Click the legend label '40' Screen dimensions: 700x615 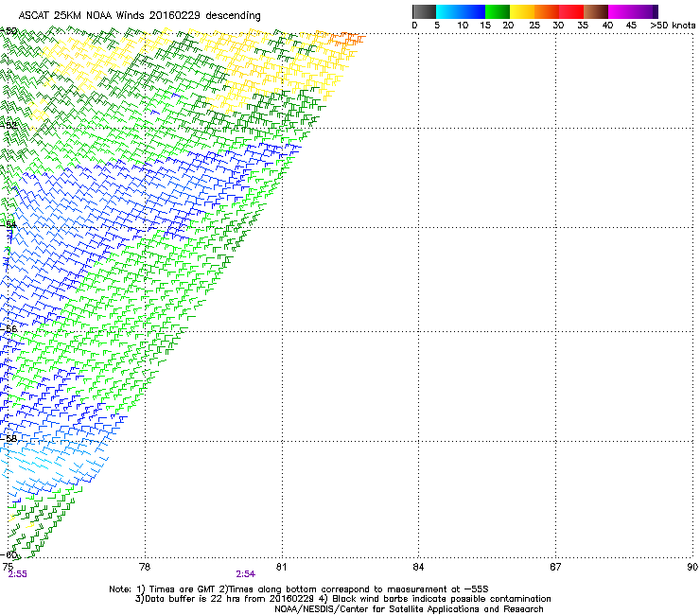click(x=607, y=26)
